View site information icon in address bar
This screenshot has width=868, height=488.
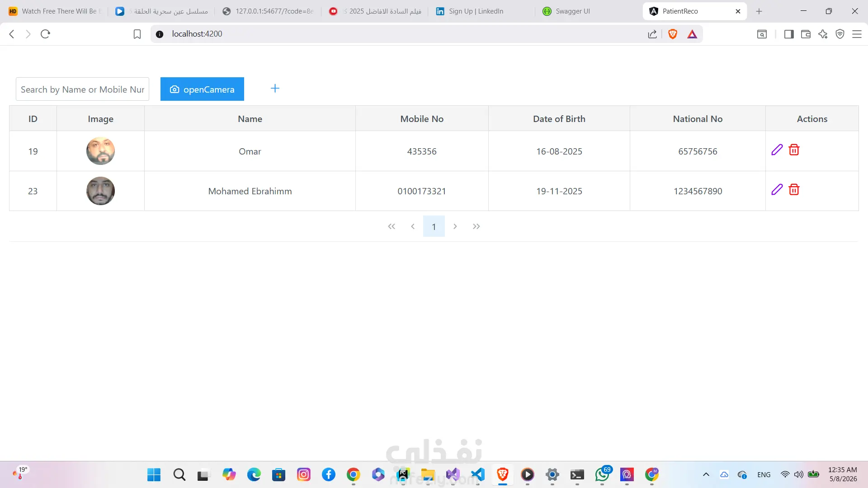[160, 34]
